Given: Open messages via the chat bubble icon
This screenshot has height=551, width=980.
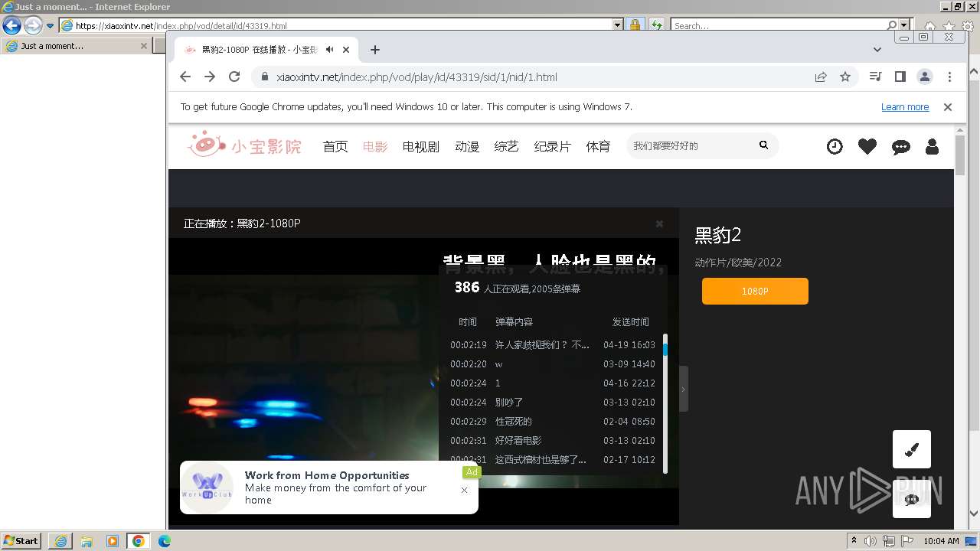Looking at the screenshot, I should [901, 147].
